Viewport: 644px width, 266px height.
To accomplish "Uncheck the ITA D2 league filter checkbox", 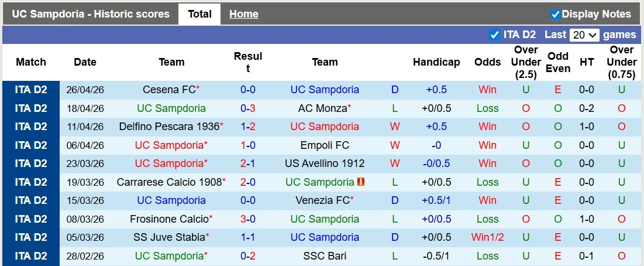I will 495,35.
